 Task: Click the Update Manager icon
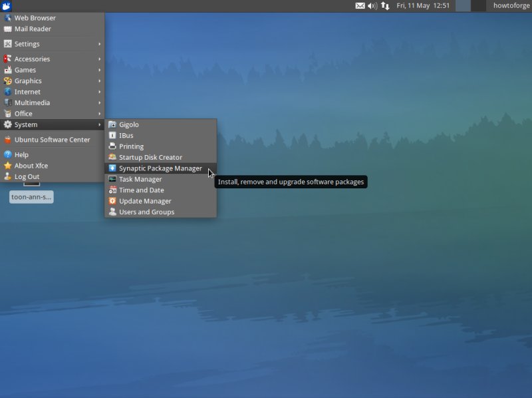112,201
